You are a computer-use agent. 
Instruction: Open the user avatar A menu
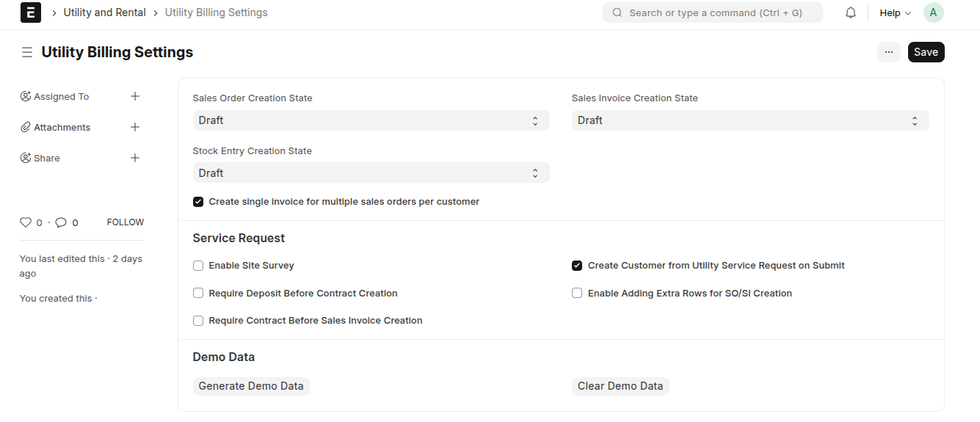[x=933, y=12]
